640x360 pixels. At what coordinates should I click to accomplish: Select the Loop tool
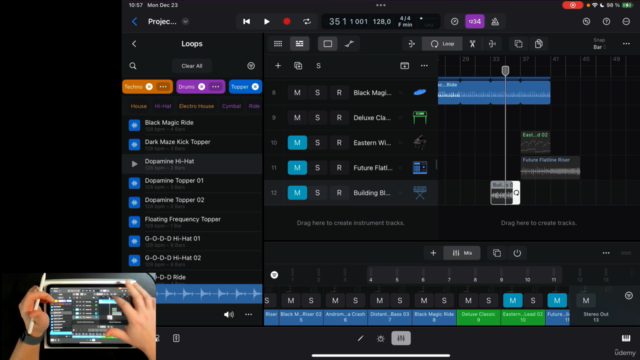click(x=442, y=44)
